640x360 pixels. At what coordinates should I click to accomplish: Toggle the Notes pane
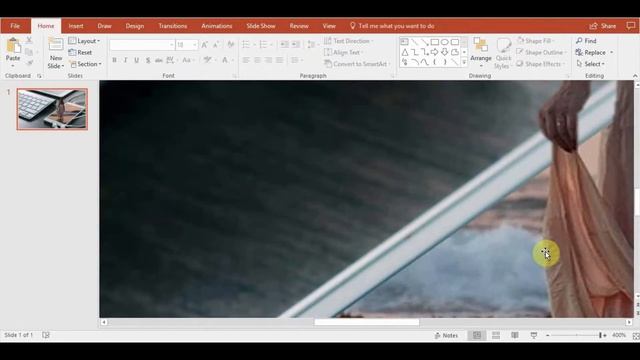pyautogui.click(x=446, y=336)
